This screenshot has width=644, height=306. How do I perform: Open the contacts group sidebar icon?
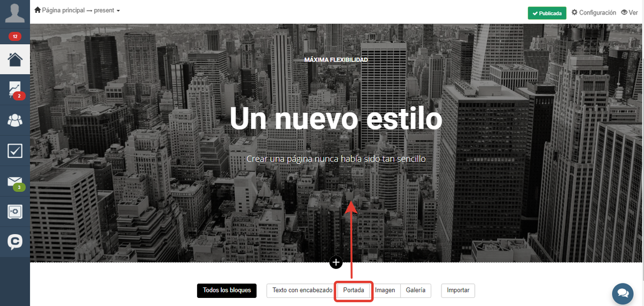(x=15, y=120)
